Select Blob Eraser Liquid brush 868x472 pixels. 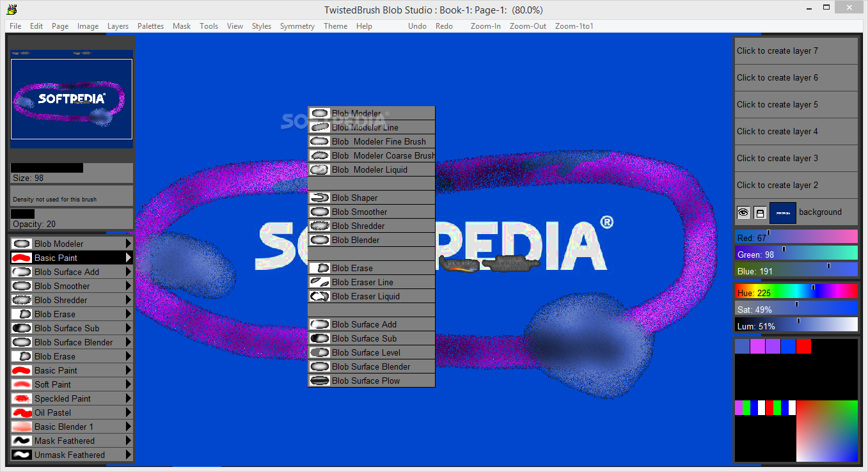tap(372, 296)
